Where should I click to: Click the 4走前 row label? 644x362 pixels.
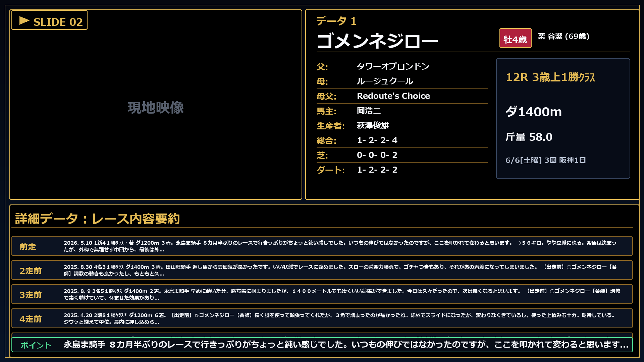(31, 319)
